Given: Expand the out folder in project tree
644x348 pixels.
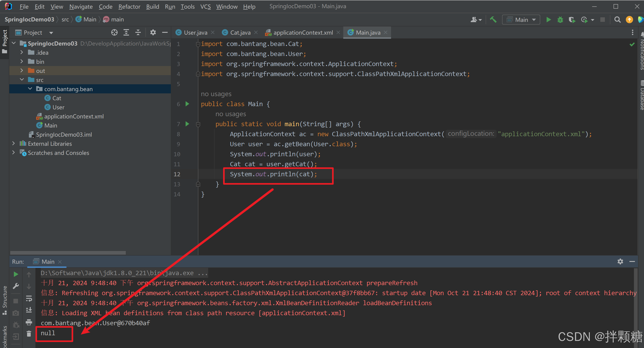Looking at the screenshot, I should coord(22,71).
